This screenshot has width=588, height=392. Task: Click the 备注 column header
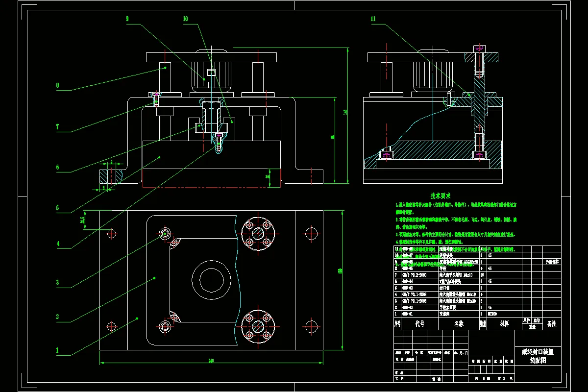tap(552, 324)
